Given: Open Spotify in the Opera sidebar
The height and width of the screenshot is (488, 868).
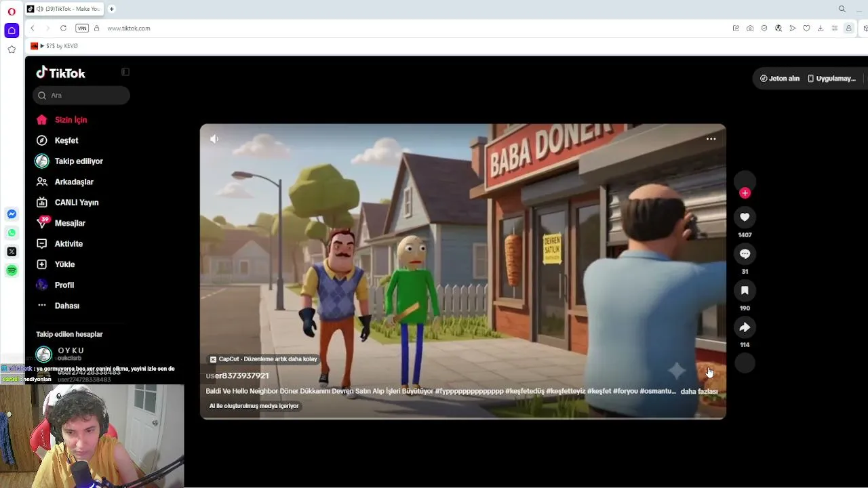Looking at the screenshot, I should [12, 270].
